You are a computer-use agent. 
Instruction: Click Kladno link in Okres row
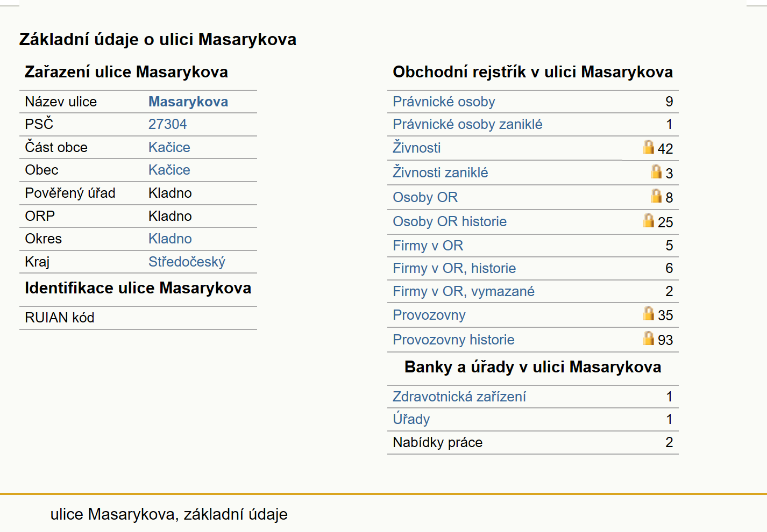pyautogui.click(x=170, y=239)
